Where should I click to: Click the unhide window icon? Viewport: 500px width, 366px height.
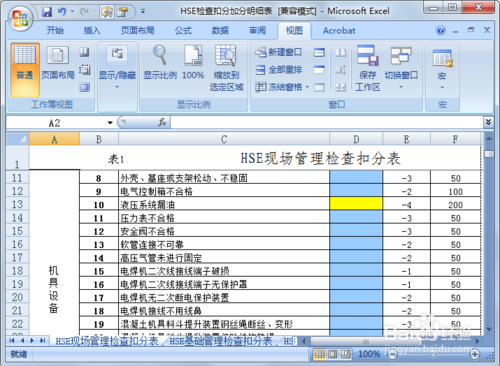click(319, 87)
